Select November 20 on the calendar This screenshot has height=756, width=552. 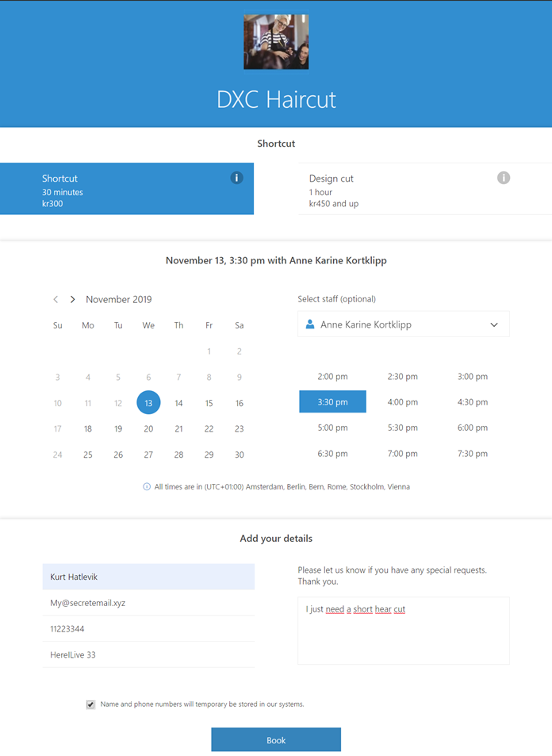[148, 429]
